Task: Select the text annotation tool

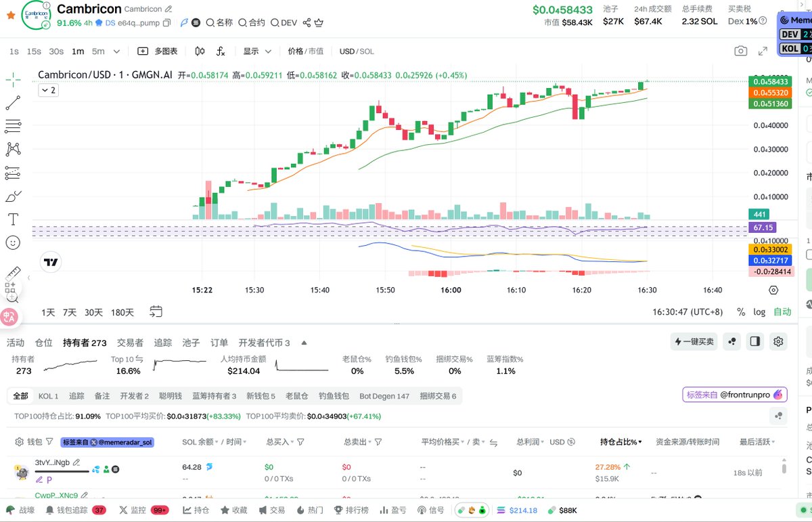Action: click(13, 219)
